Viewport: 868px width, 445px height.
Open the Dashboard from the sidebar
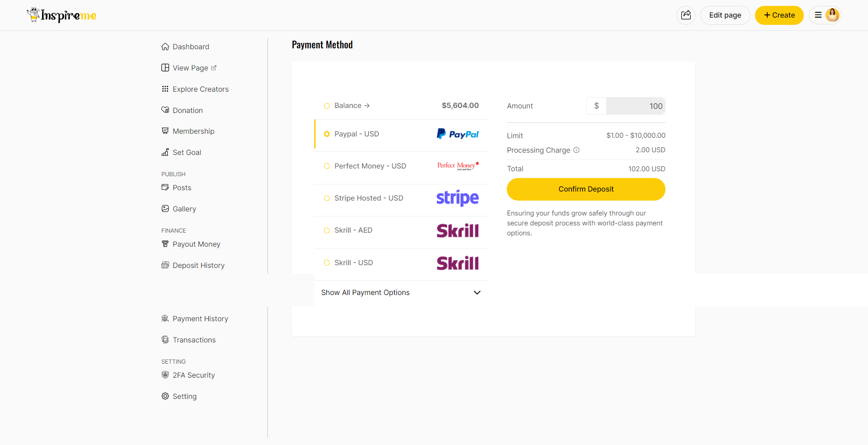pos(190,47)
